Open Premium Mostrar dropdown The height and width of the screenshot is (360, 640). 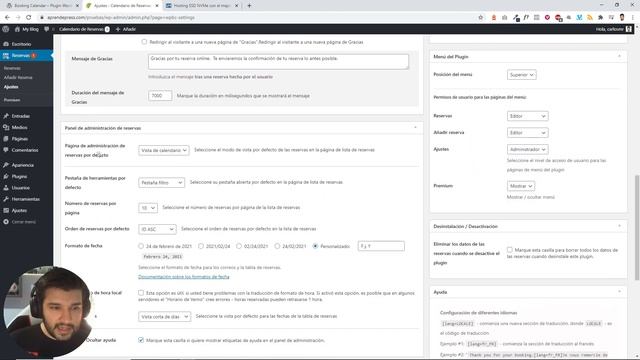521,186
